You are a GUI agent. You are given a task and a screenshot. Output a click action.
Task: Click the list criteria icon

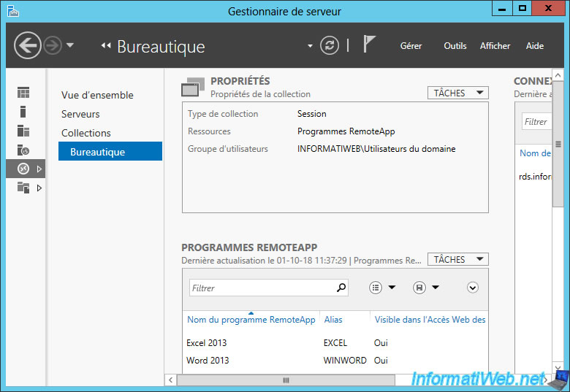coord(376,288)
